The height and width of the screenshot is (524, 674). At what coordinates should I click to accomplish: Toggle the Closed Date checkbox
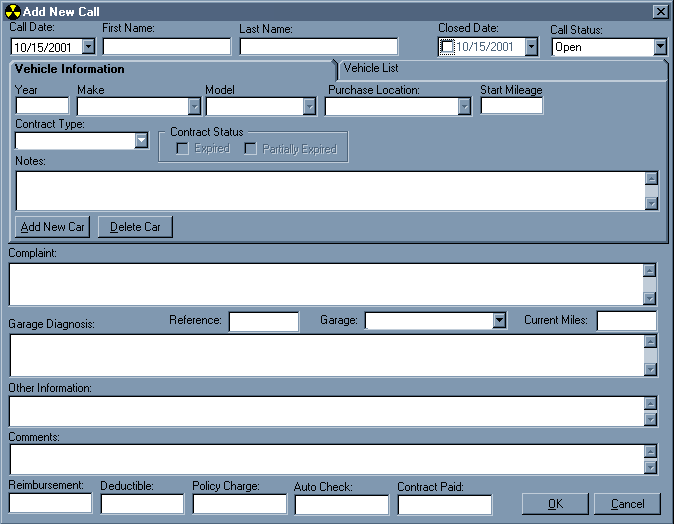(x=447, y=47)
